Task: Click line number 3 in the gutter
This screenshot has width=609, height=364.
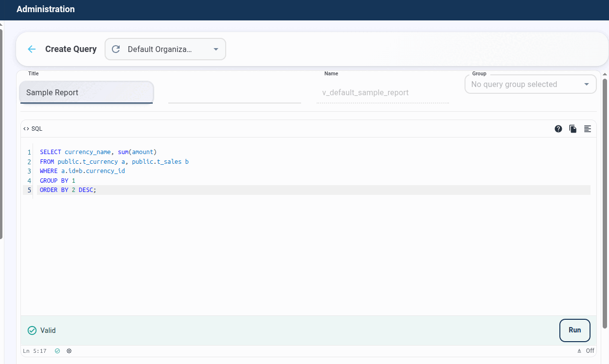Action: tap(29, 171)
